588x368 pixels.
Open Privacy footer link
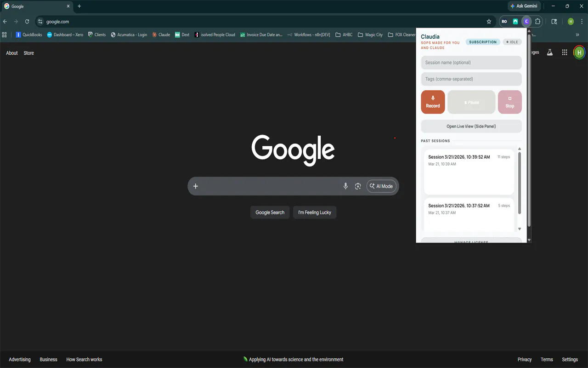(525, 359)
